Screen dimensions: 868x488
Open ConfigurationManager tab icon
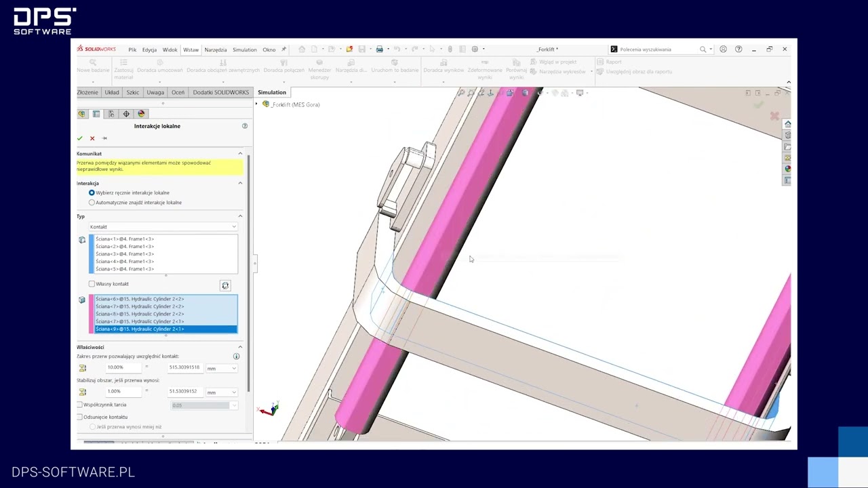(x=111, y=114)
